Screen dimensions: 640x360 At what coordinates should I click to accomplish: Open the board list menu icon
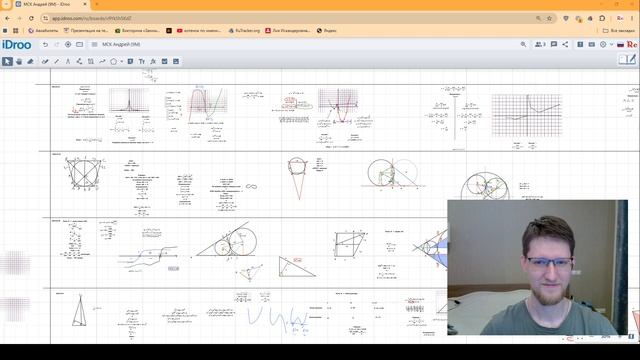pos(94,44)
